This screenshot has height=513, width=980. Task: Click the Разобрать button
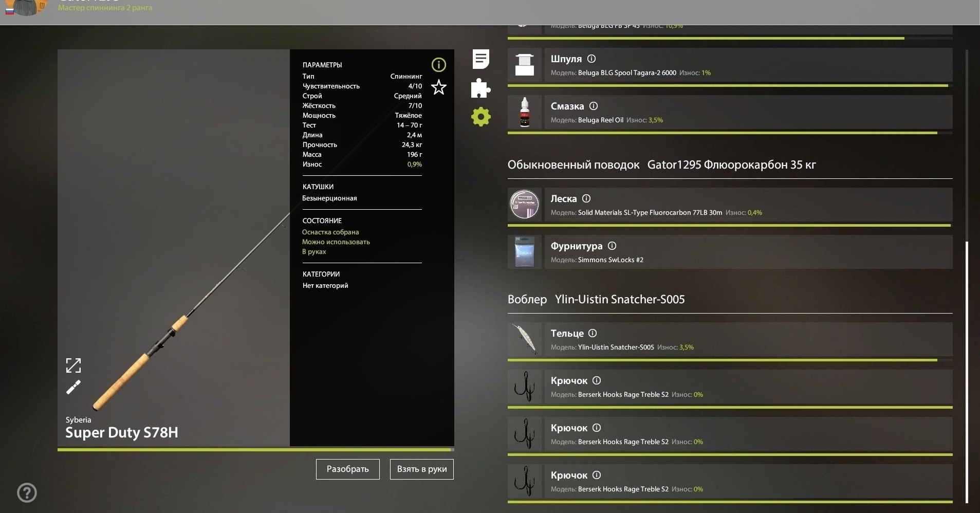(x=348, y=469)
